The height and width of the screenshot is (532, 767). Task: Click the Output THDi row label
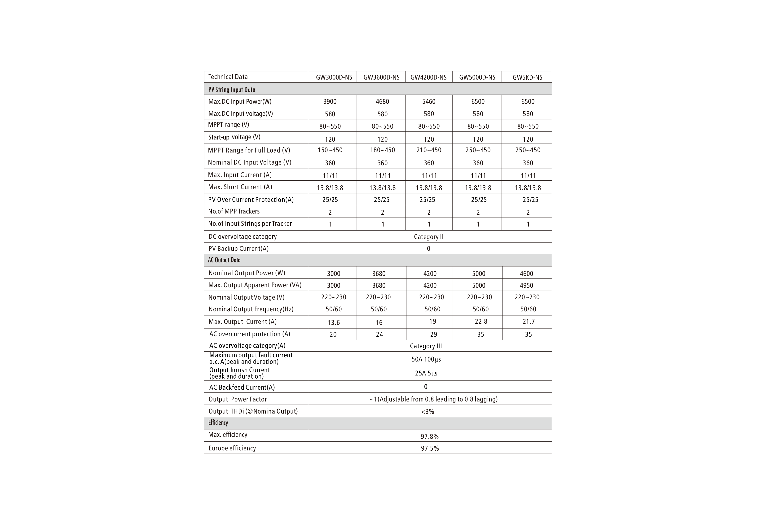click(253, 411)
